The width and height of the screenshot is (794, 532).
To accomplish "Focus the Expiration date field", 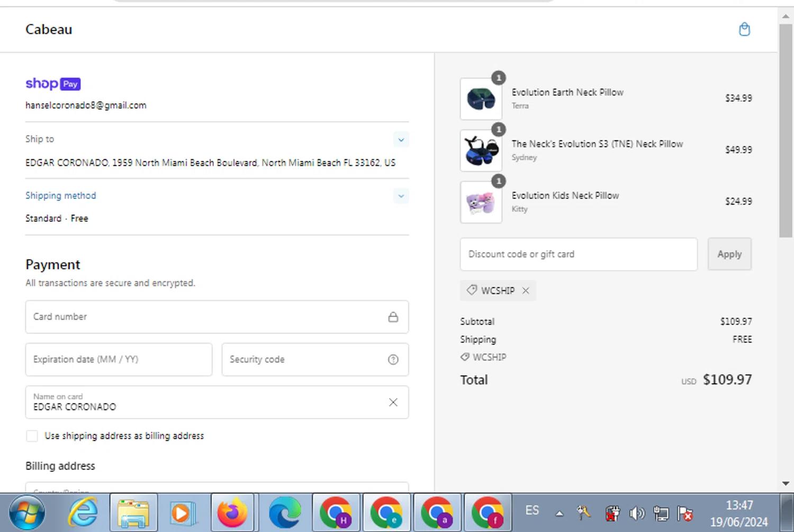I will [119, 359].
